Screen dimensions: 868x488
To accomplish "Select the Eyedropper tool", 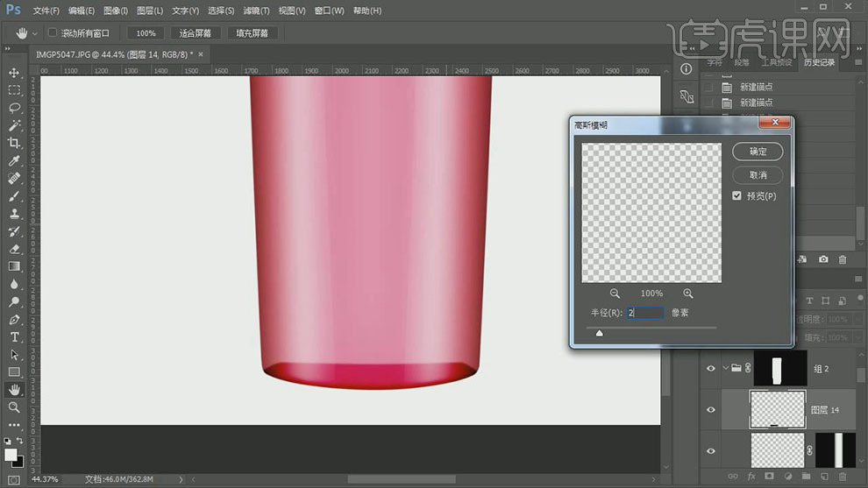I will pos(14,161).
